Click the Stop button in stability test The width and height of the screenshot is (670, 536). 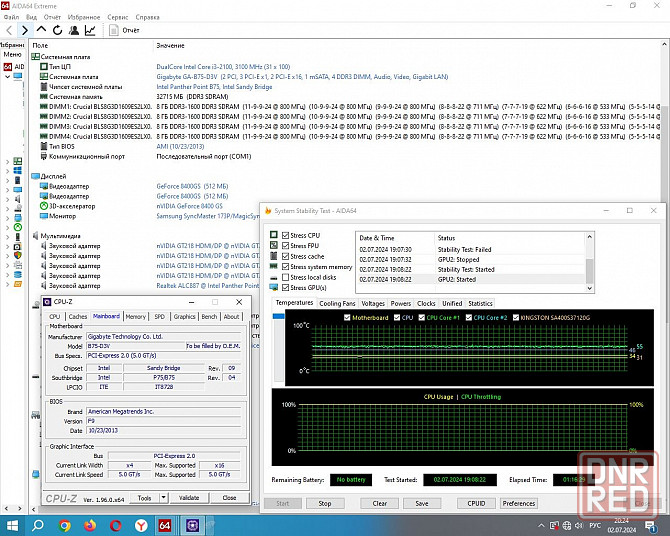click(x=325, y=503)
